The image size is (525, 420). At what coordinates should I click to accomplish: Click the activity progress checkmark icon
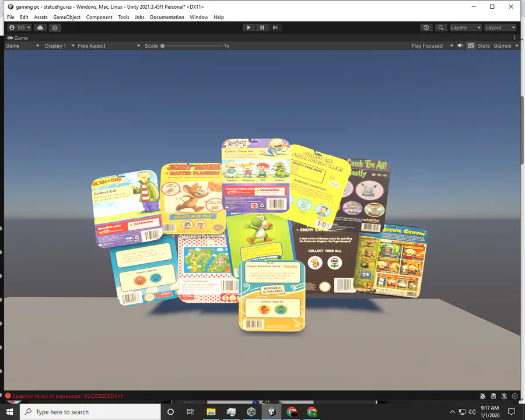(x=514, y=396)
